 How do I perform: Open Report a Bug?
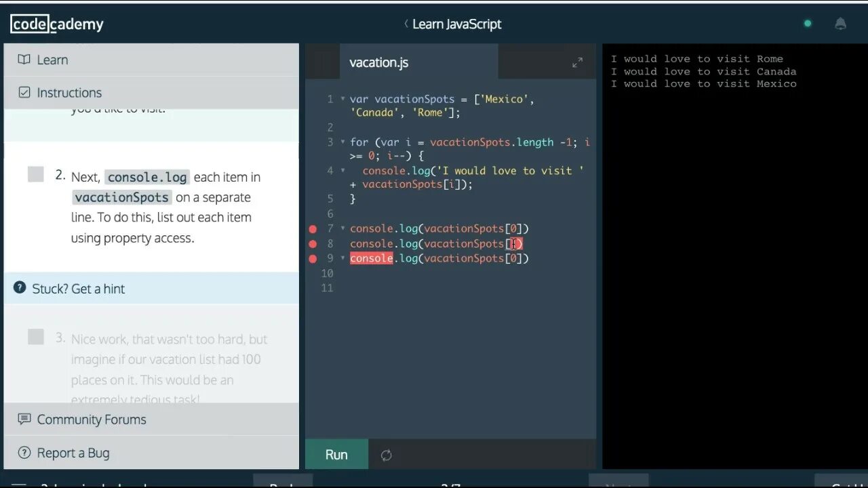click(x=151, y=453)
